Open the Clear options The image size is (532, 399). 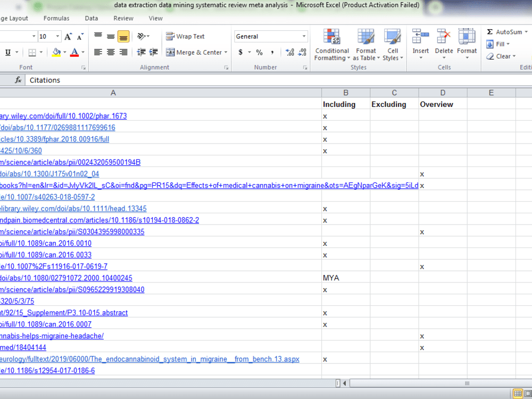501,56
